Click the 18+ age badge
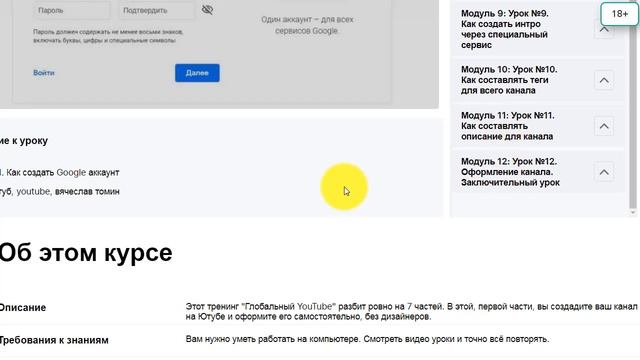Image resolution: width=640 pixels, height=360 pixels. pyautogui.click(x=620, y=14)
